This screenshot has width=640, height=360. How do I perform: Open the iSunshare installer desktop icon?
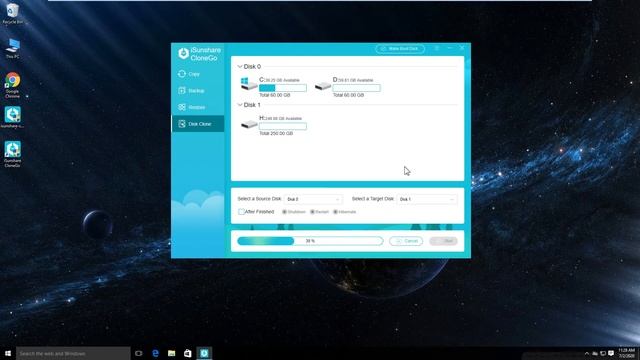click(13, 118)
